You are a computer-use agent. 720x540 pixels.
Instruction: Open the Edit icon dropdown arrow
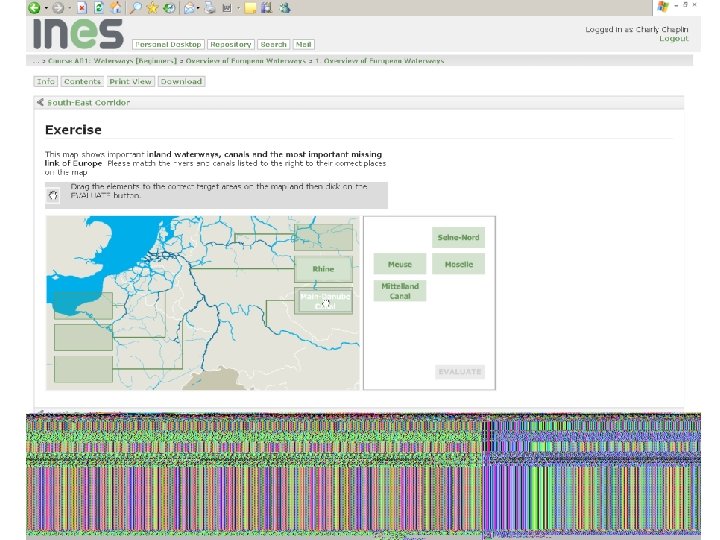pos(238,8)
